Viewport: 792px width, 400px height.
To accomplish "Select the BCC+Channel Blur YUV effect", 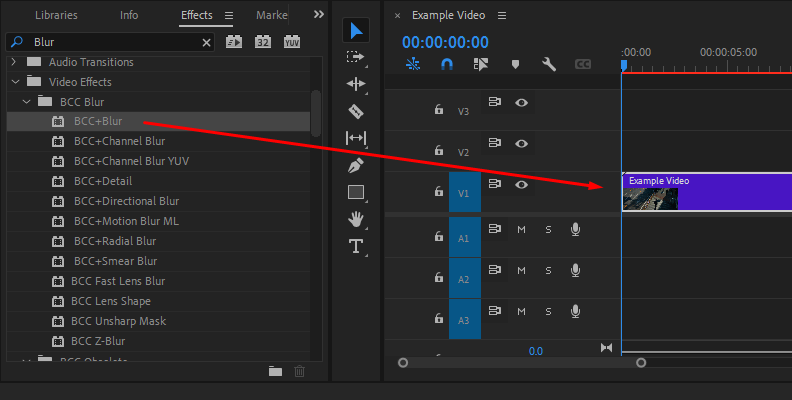I will pos(131,161).
